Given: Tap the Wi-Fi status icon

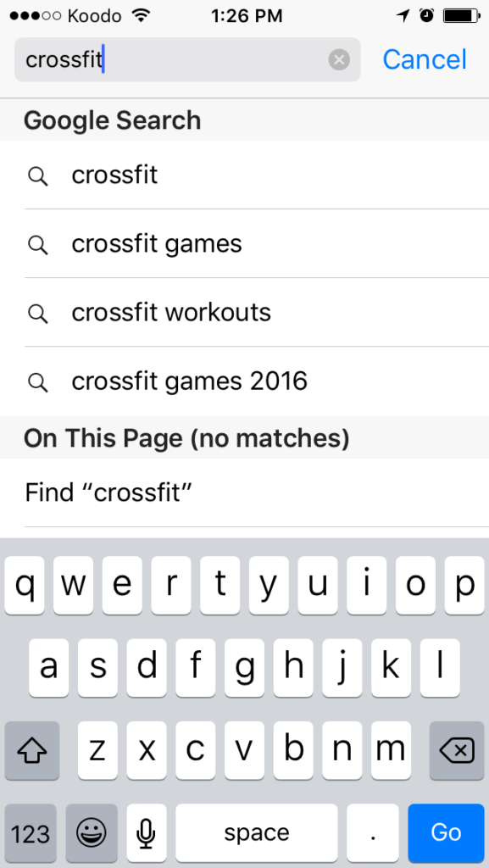Looking at the screenshot, I should coord(142,16).
